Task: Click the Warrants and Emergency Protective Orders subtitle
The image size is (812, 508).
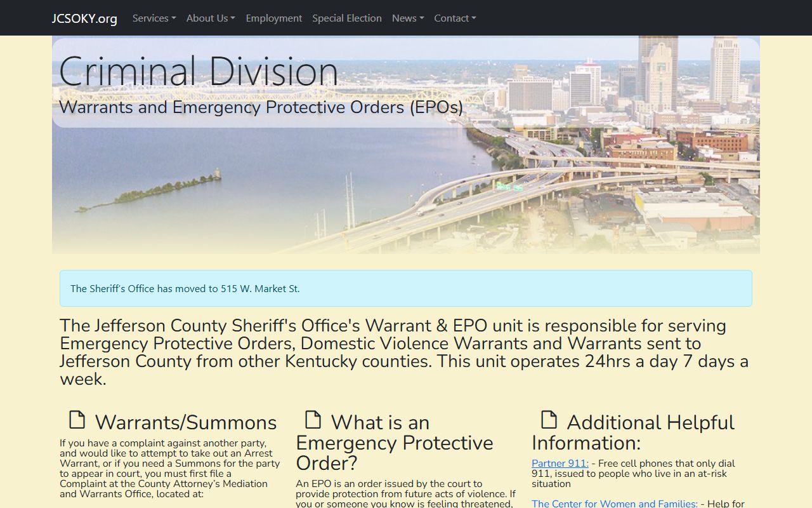Action: [261, 107]
